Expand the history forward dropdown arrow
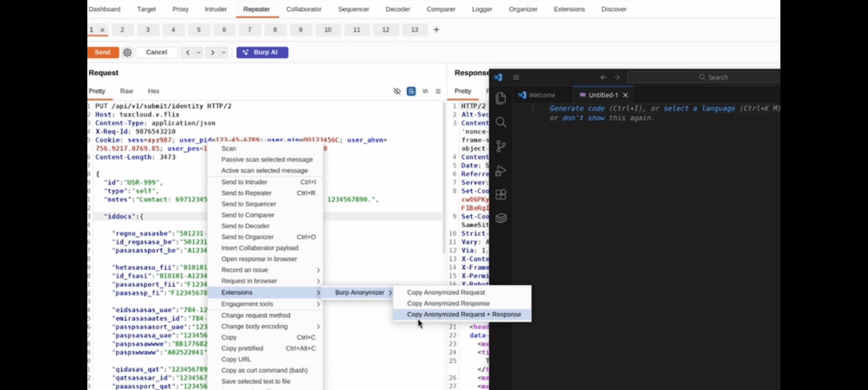Image resolution: width=868 pixels, height=390 pixels. [223, 53]
